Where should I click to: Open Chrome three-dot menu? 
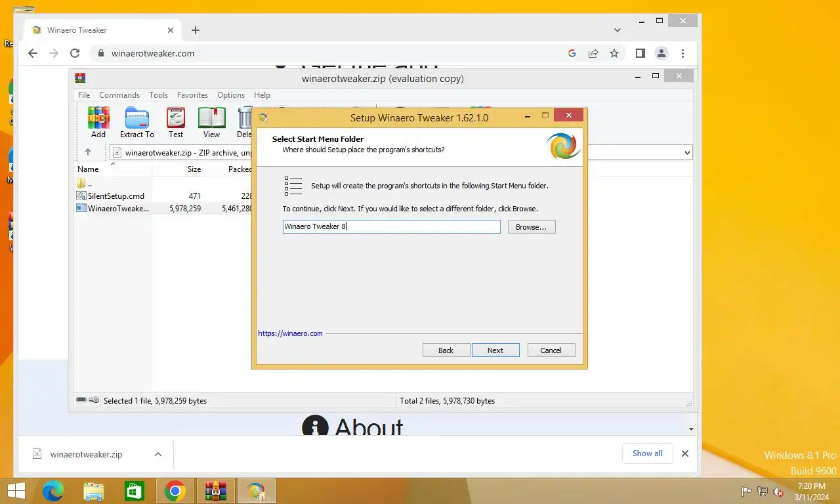pos(682,53)
